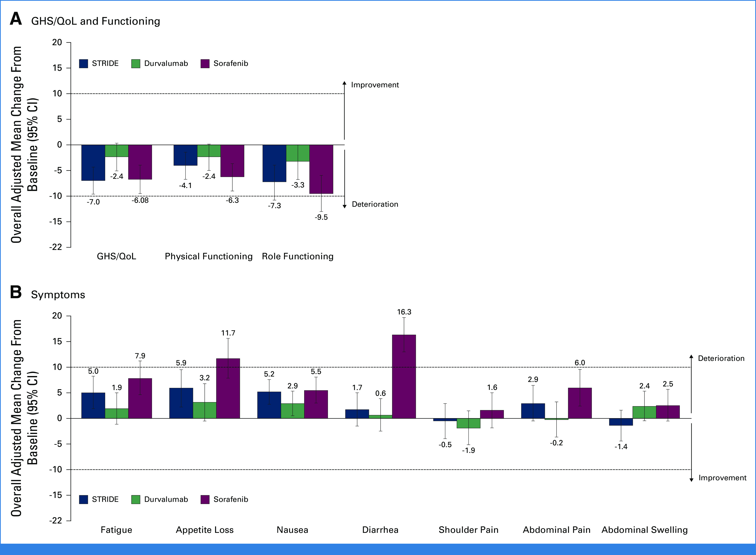The height and width of the screenshot is (555, 756).
Task: Click the '2.4' Abdominal Swelling value label
Action: click(x=645, y=386)
